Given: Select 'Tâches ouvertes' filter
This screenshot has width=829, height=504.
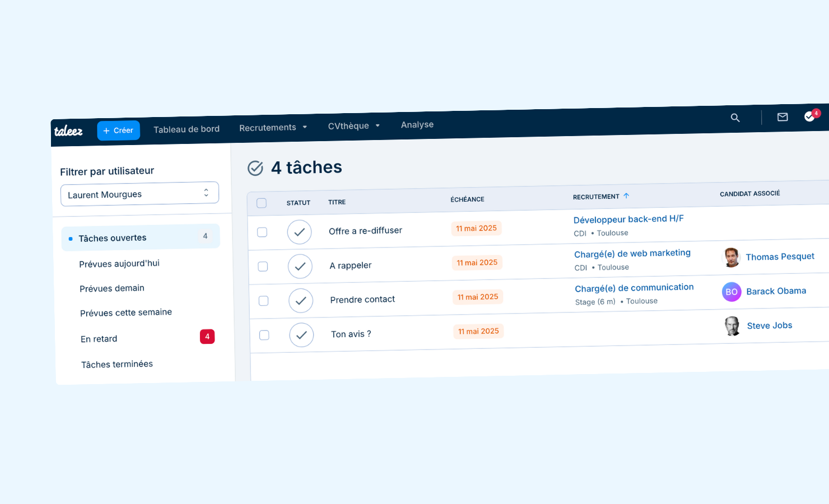Looking at the screenshot, I should tap(141, 237).
